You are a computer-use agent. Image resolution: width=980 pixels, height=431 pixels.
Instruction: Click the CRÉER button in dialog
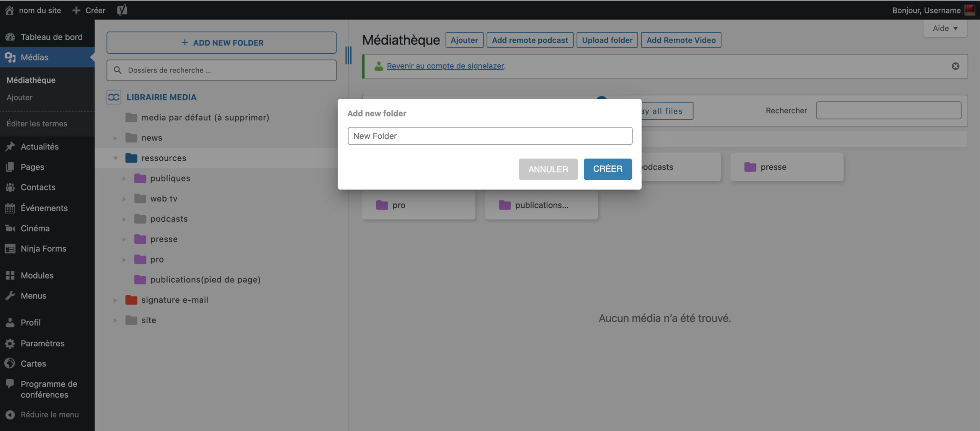(607, 169)
